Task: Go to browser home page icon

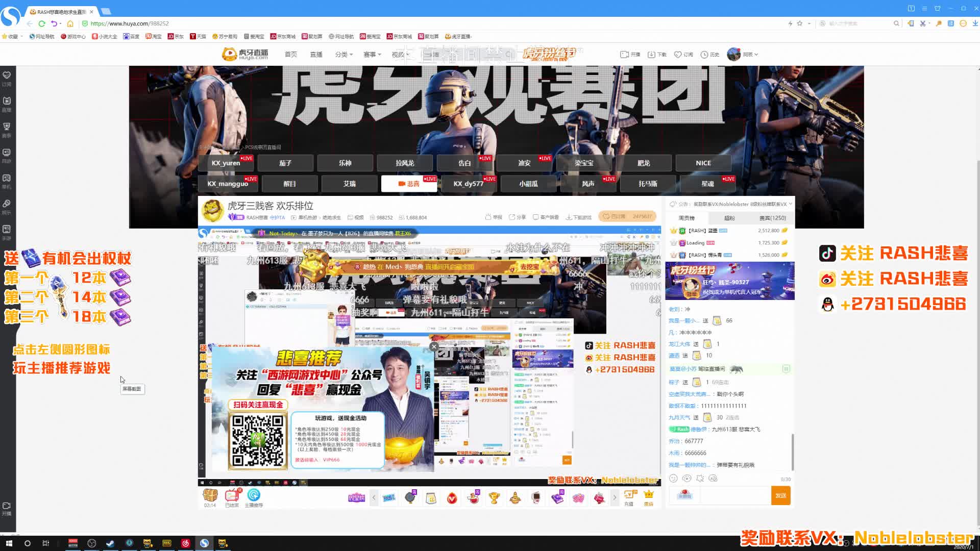Action: 70,23
